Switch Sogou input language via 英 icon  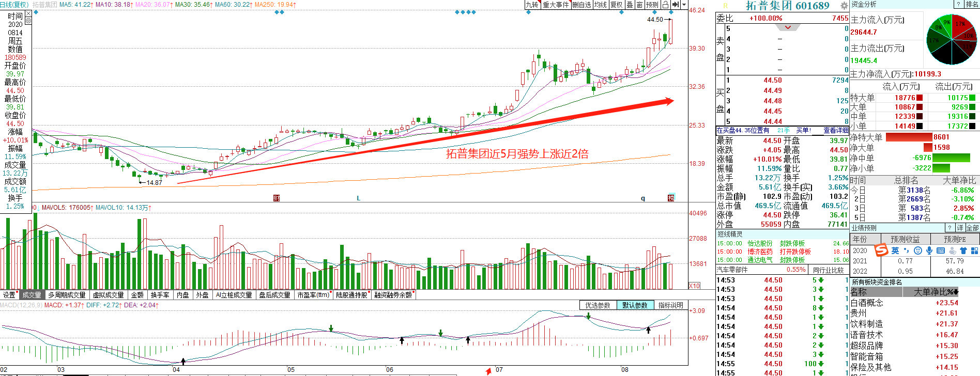[895, 250]
